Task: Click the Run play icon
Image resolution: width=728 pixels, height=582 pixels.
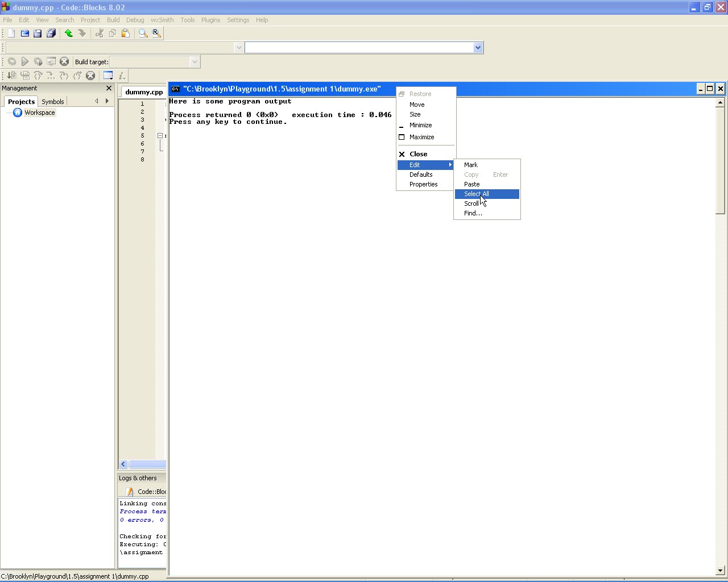Action: (25, 61)
